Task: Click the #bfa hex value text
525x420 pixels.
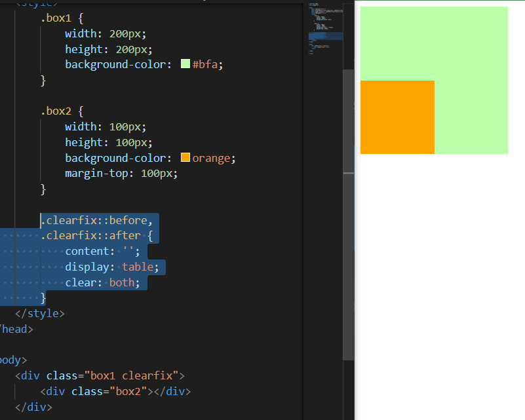Action: (x=205, y=64)
